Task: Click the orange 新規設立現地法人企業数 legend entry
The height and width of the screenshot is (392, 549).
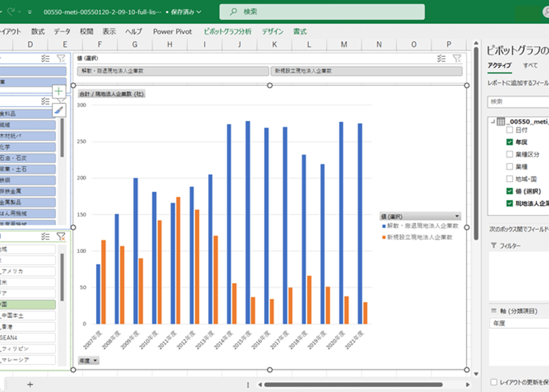Action: pos(417,238)
